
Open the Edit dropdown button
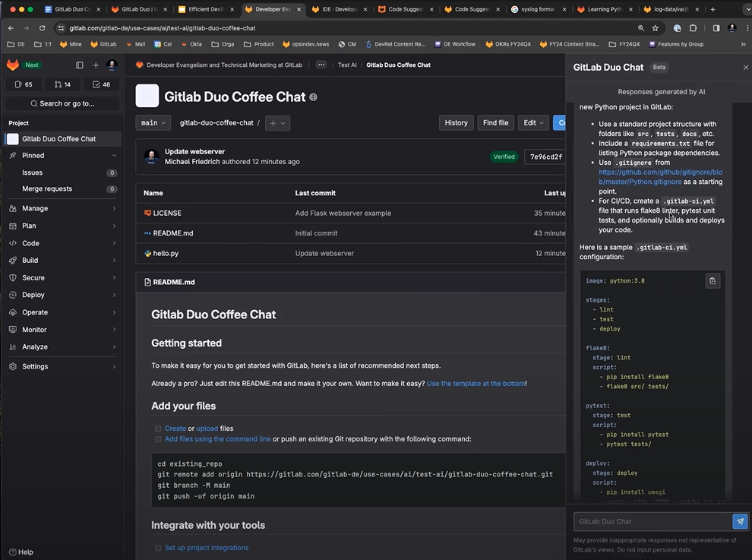pyautogui.click(x=533, y=123)
